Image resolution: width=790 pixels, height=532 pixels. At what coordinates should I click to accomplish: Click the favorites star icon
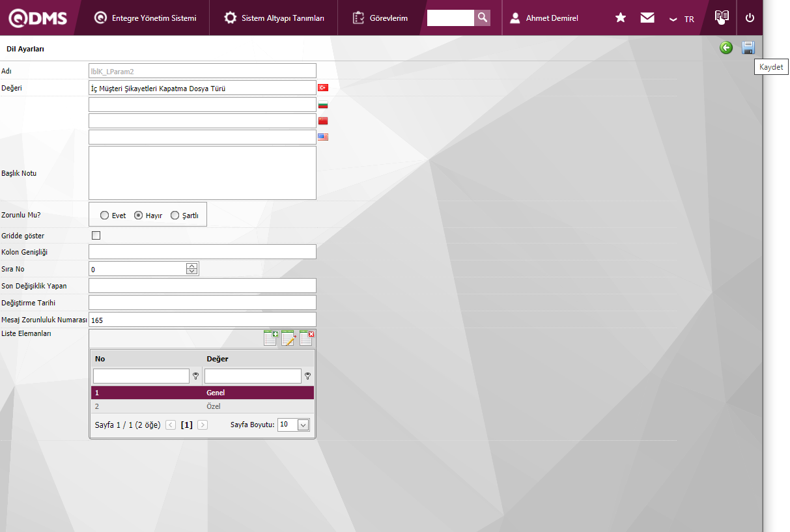pos(621,18)
